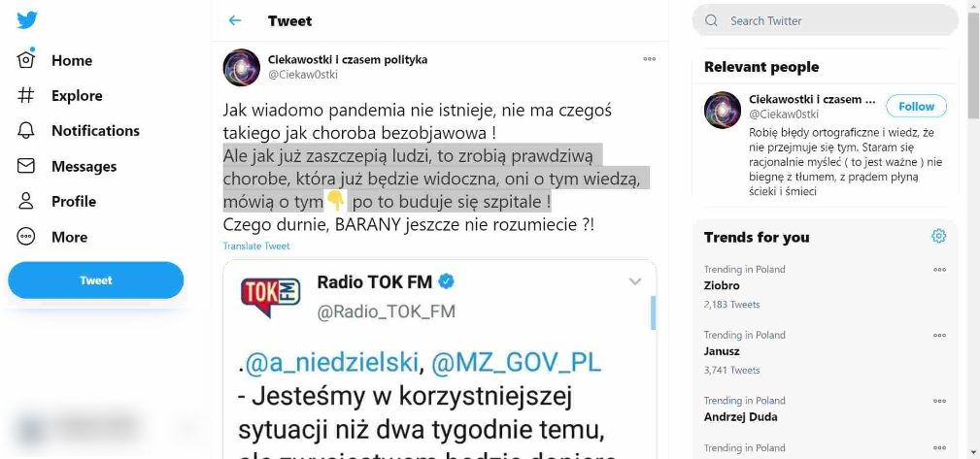
Task: Open the More circle menu
Action: [x=25, y=237]
